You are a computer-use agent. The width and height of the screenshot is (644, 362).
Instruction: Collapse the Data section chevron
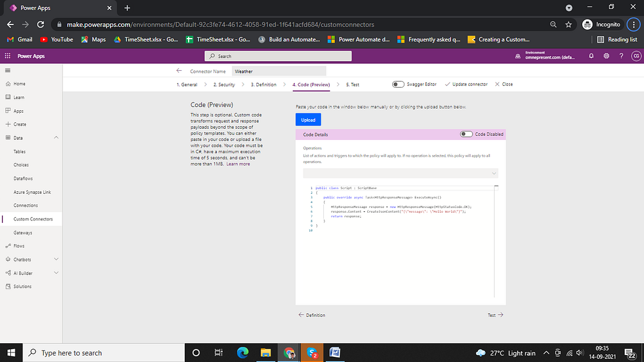[56, 138]
